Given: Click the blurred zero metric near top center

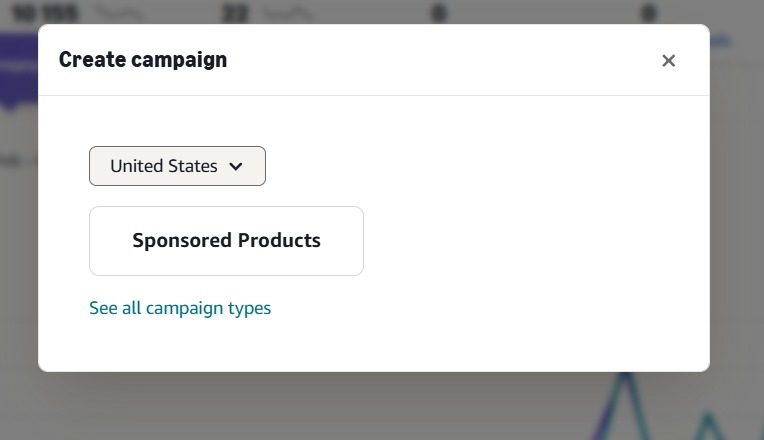Looking at the screenshot, I should click(x=439, y=13).
